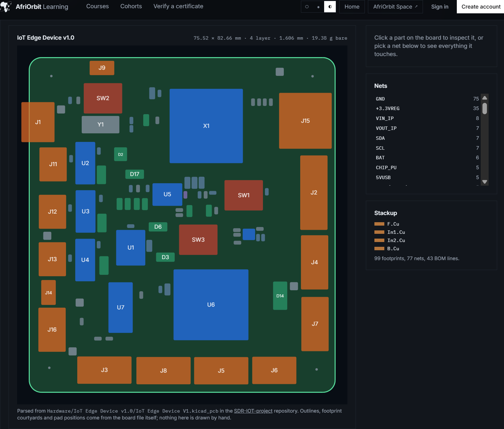Select diode D3
The image size is (504, 429).
[x=165, y=257]
